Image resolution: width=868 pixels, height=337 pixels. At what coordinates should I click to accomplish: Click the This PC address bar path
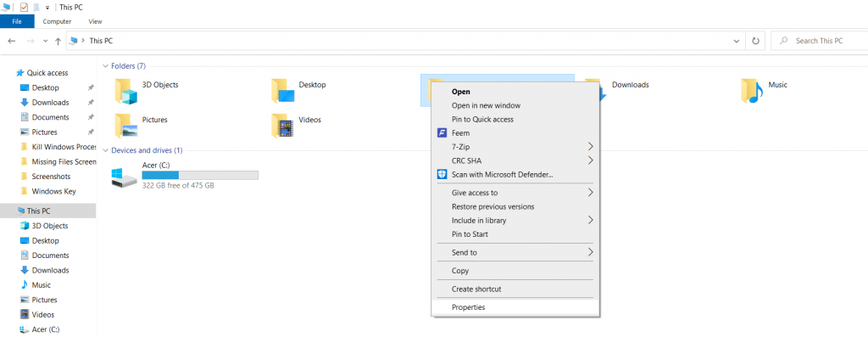pos(101,41)
